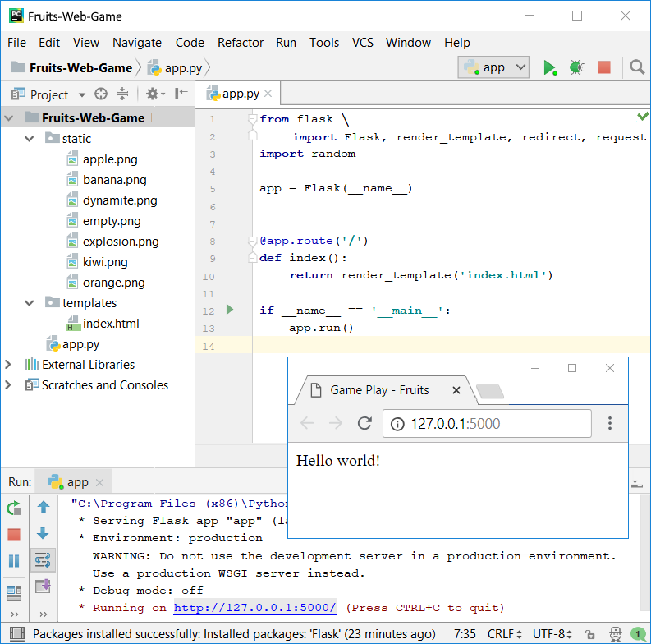Open the http://127.0.0.1:5000/ console link
The height and width of the screenshot is (644, 651).
pyautogui.click(x=254, y=608)
